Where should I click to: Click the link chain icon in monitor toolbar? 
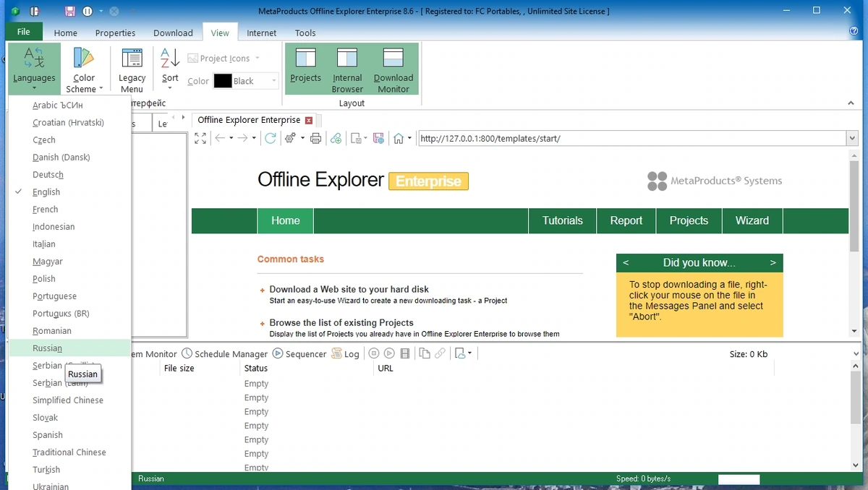coord(440,354)
